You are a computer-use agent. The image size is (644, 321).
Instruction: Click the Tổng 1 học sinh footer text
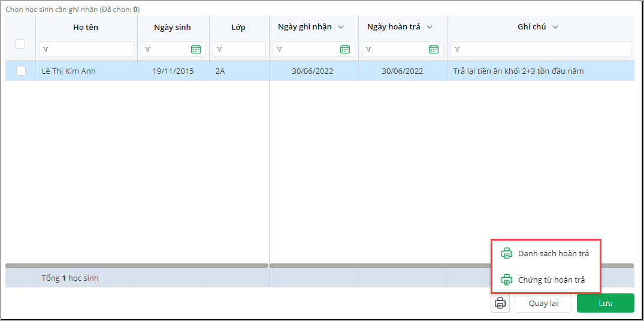[70, 278]
